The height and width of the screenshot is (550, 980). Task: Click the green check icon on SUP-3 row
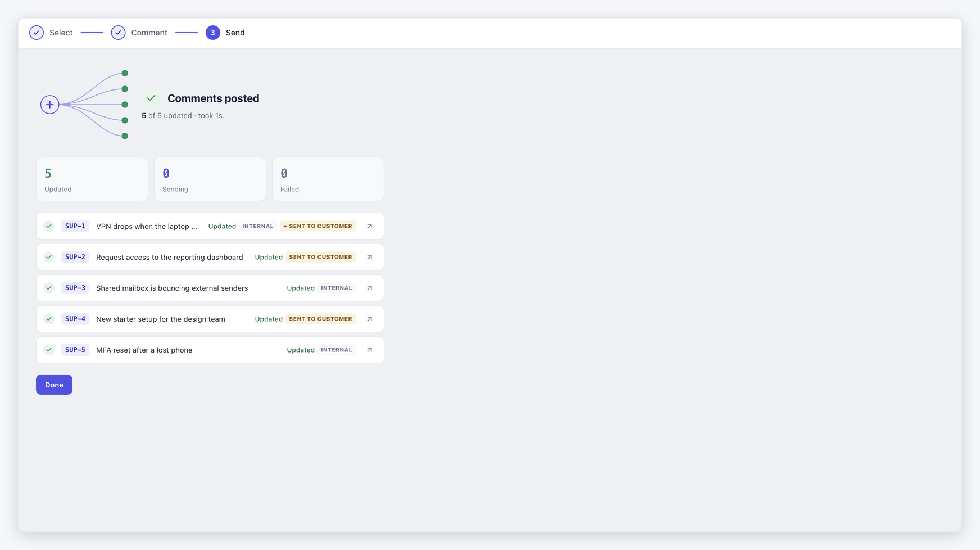[x=49, y=288]
